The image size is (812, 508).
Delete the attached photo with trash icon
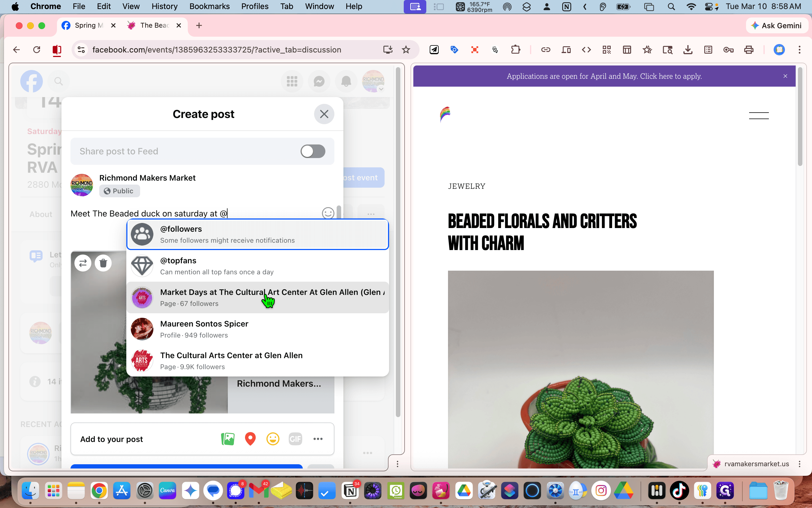(x=103, y=263)
